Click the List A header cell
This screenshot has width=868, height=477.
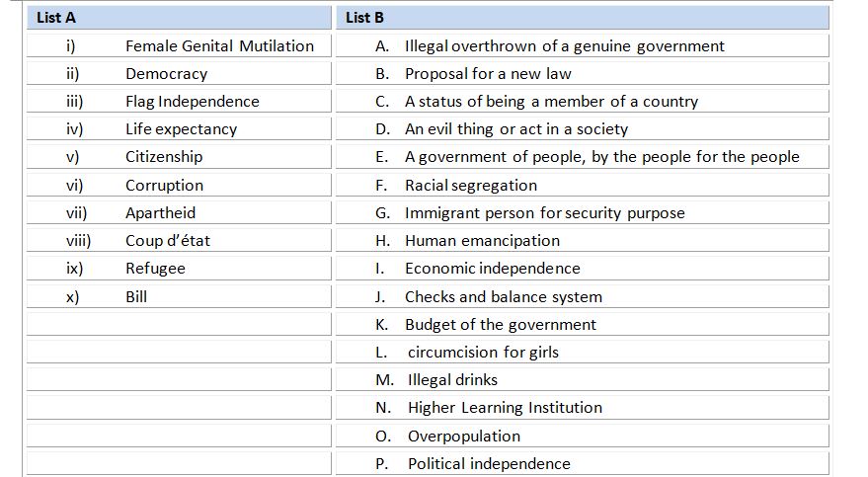tap(179, 18)
